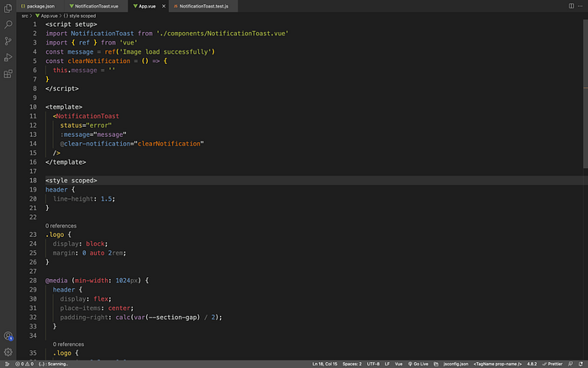Click the Prettier status bar item
The width and height of the screenshot is (588, 368).
point(552,364)
